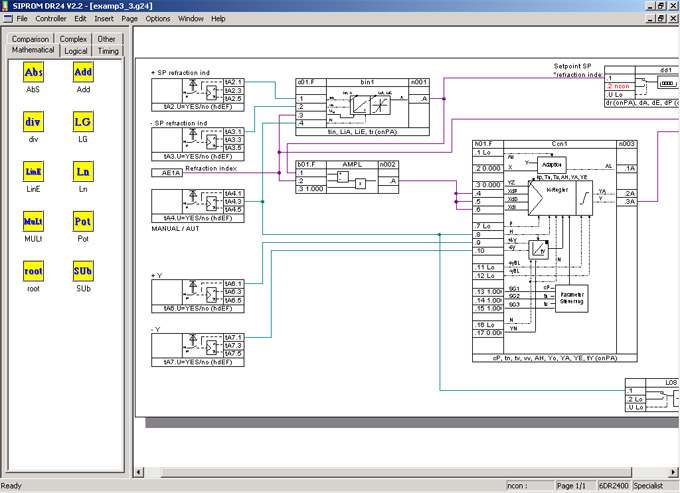Click the AE1A analog input box
Viewport: 680px width, 493px height.
coord(165,173)
